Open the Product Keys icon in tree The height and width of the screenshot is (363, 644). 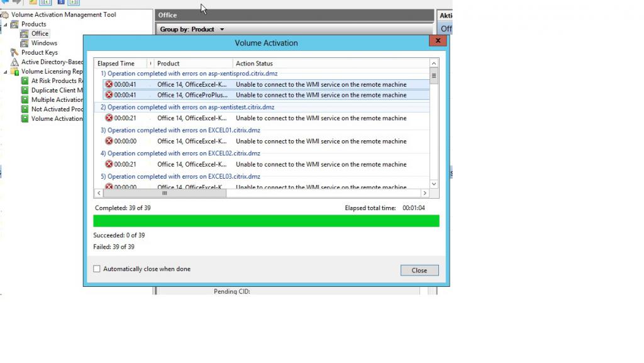tap(15, 53)
